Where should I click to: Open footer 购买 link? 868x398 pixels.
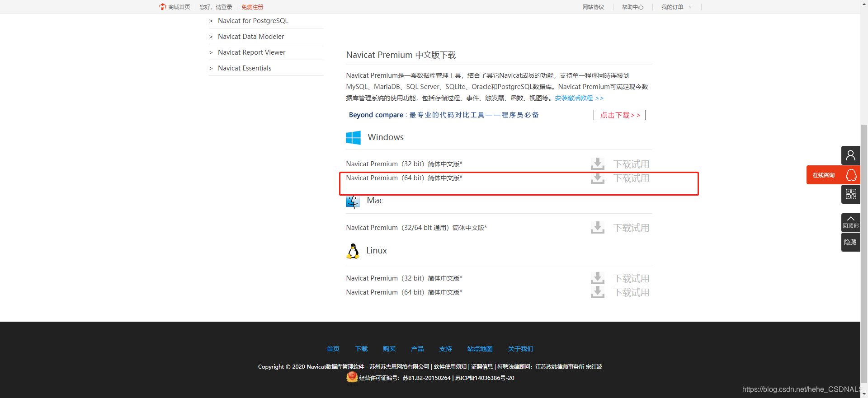point(389,349)
